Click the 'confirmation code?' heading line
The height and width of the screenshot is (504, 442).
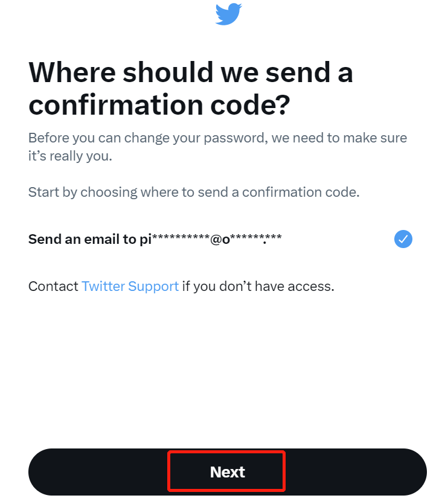pos(159,105)
